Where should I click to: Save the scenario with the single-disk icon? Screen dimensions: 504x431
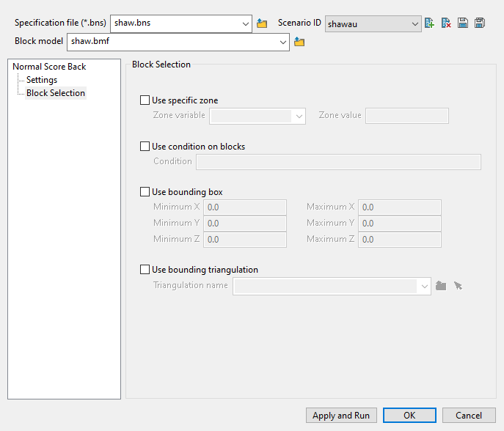463,23
